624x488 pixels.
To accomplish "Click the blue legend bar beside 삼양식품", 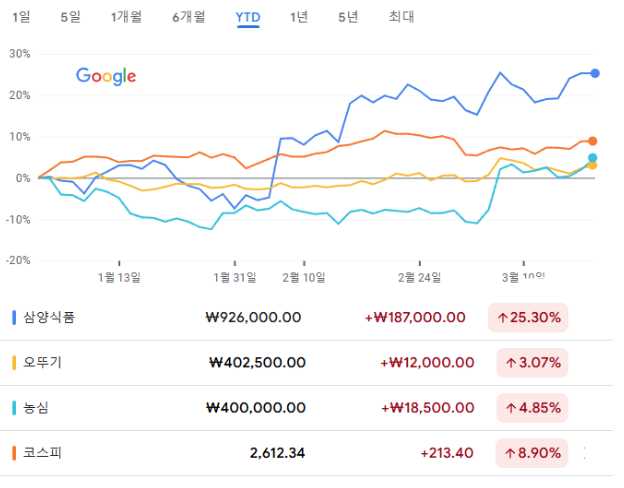I will [14, 318].
